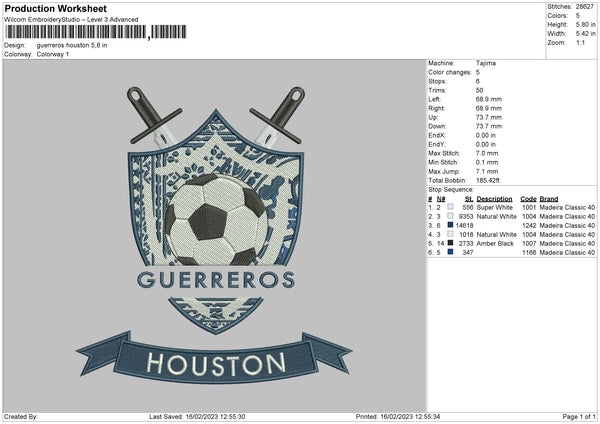Click the stitch count 14618
The width and height of the screenshot is (600, 424).
[465, 225]
